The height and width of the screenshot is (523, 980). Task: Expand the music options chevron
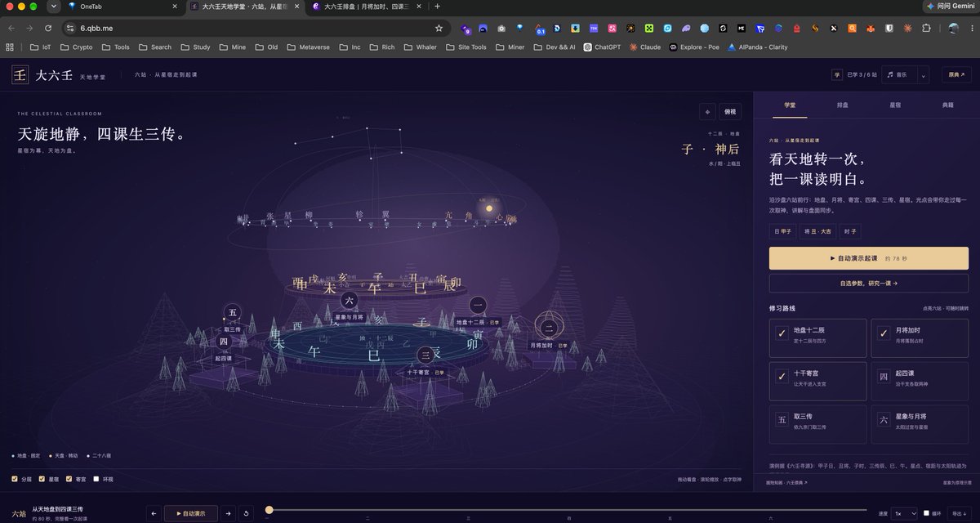[924, 75]
